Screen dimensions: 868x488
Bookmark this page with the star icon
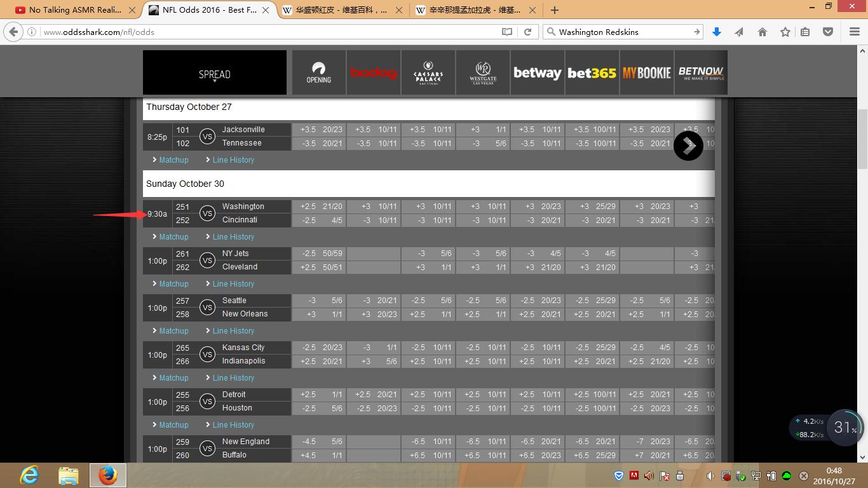785,32
